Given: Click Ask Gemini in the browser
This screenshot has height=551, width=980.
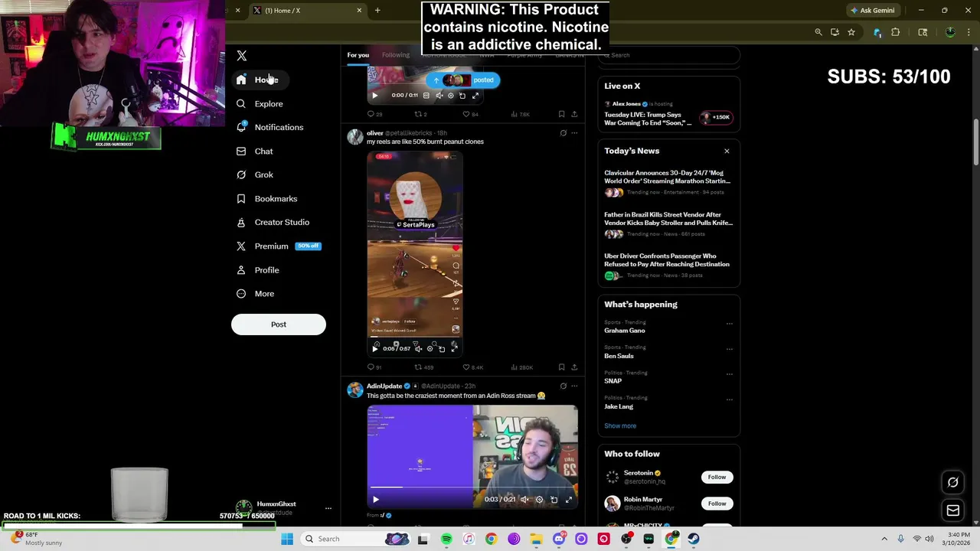Looking at the screenshot, I should click(x=873, y=10).
